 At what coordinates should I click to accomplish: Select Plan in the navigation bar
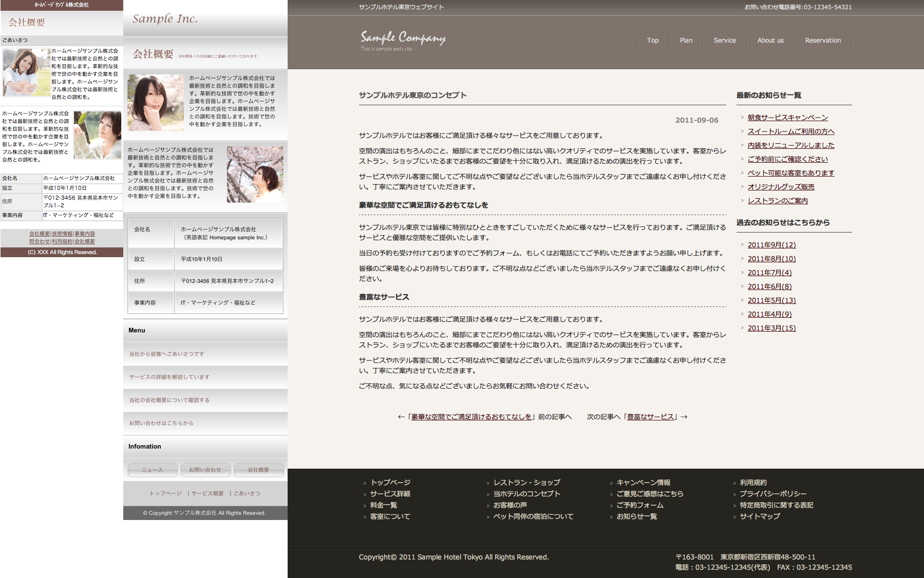(x=686, y=41)
